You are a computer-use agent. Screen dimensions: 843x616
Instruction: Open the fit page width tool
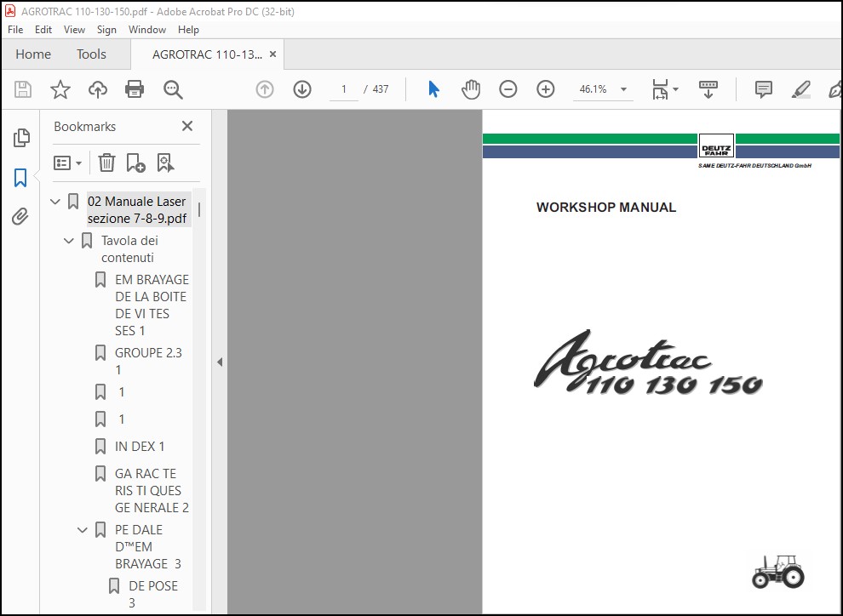pos(660,89)
